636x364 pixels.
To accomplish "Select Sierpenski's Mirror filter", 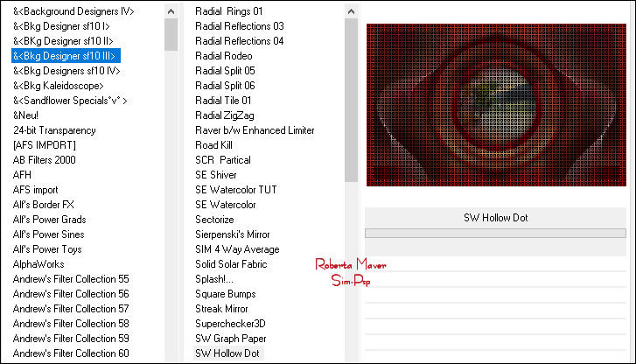I will (x=233, y=234).
